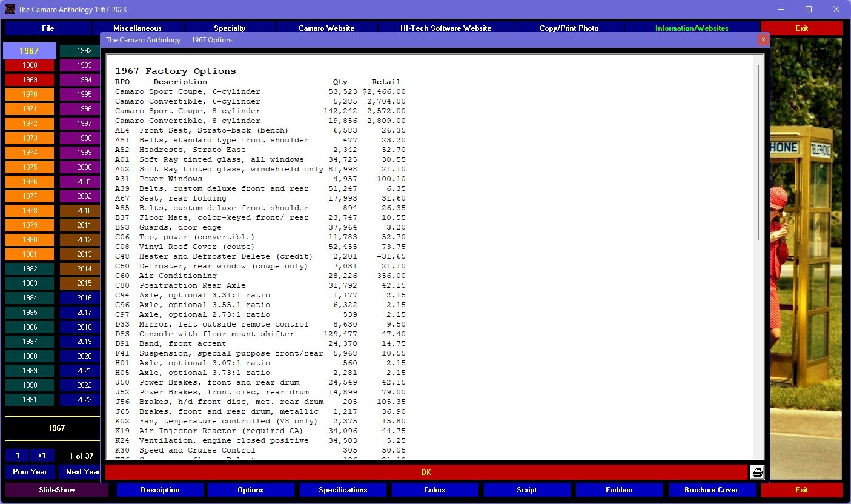Select year 1985
The height and width of the screenshot is (504, 851).
[x=30, y=313]
